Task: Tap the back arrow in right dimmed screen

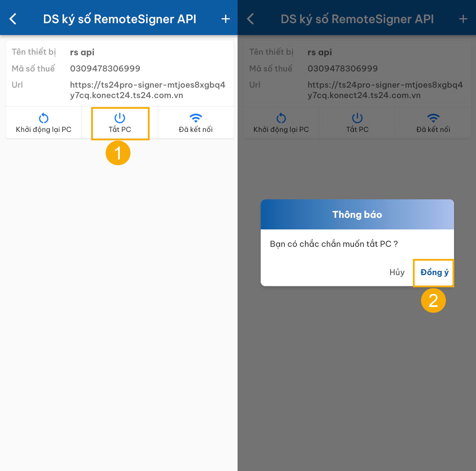Action: 251,19
